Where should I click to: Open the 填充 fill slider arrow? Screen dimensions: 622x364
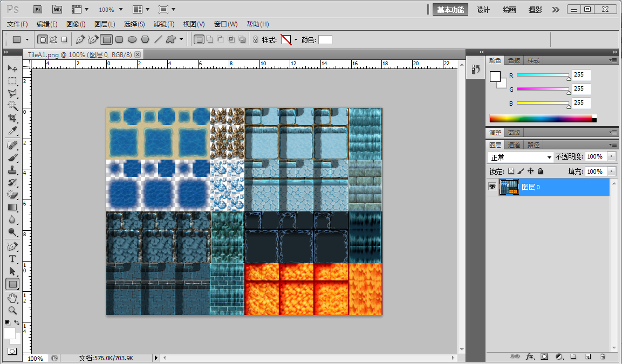[611, 171]
